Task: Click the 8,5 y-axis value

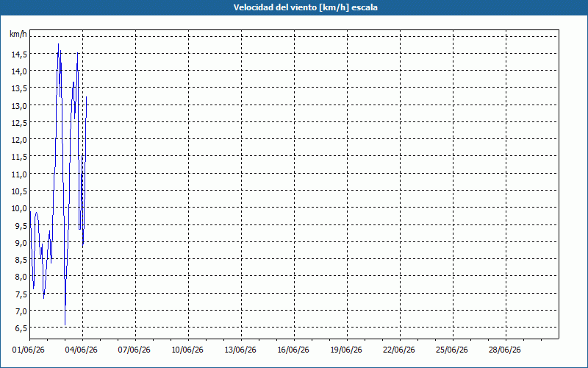Action: pyautogui.click(x=21, y=260)
